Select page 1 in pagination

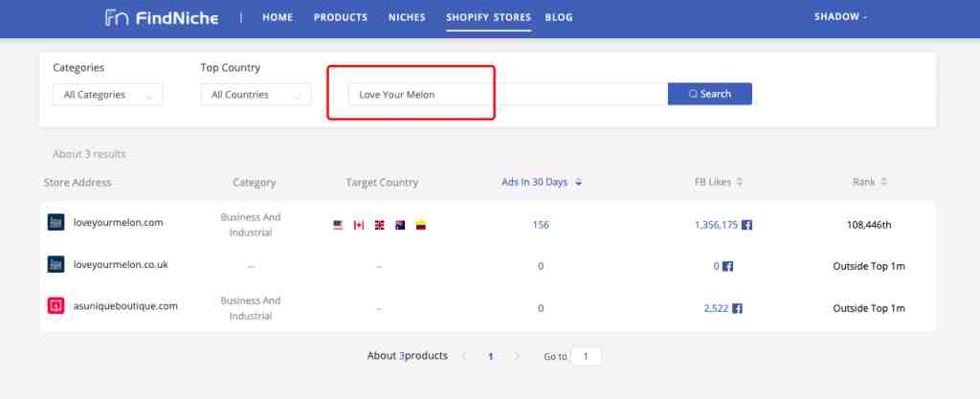pos(491,357)
